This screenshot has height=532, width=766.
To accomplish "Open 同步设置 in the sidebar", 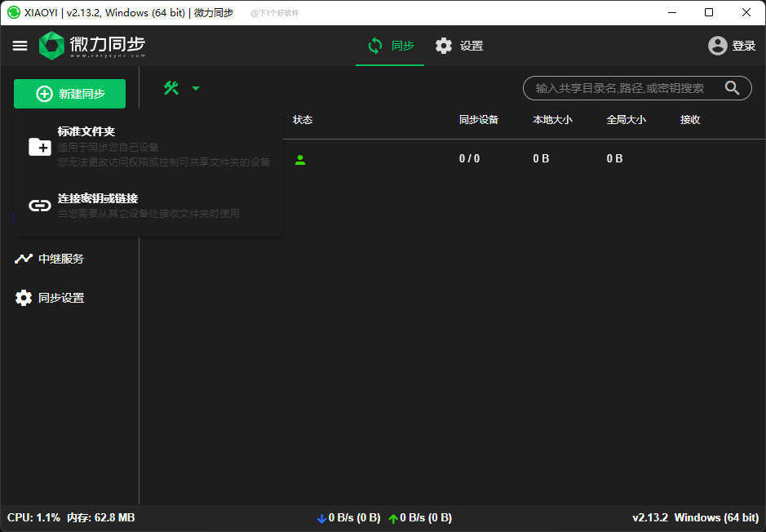I will tap(49, 298).
